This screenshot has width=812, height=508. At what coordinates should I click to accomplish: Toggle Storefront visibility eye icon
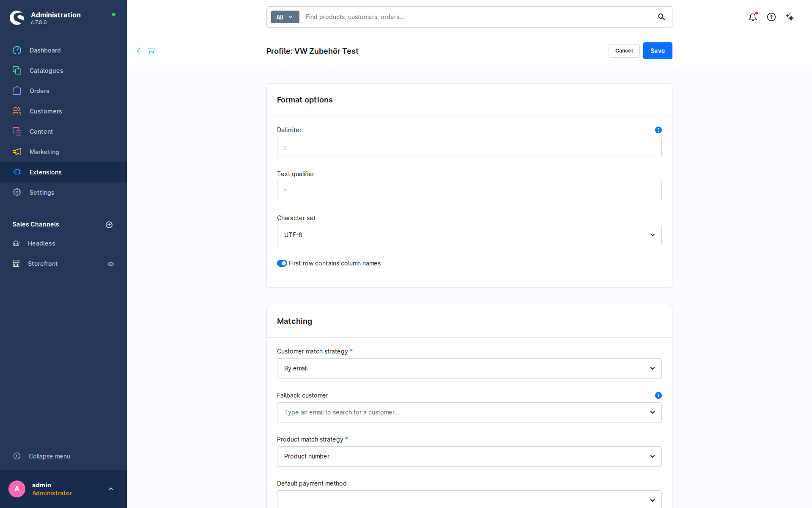[x=111, y=264]
